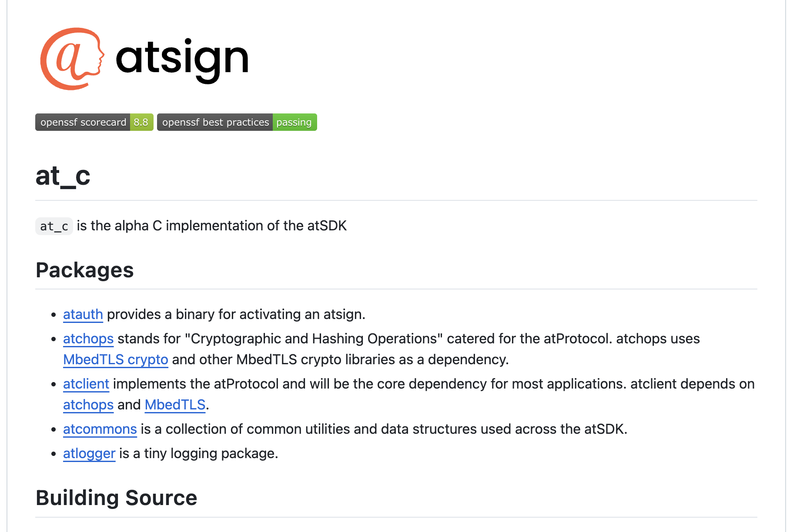This screenshot has width=810, height=532.
Task: Click the Building Source section heading
Action: click(x=117, y=498)
